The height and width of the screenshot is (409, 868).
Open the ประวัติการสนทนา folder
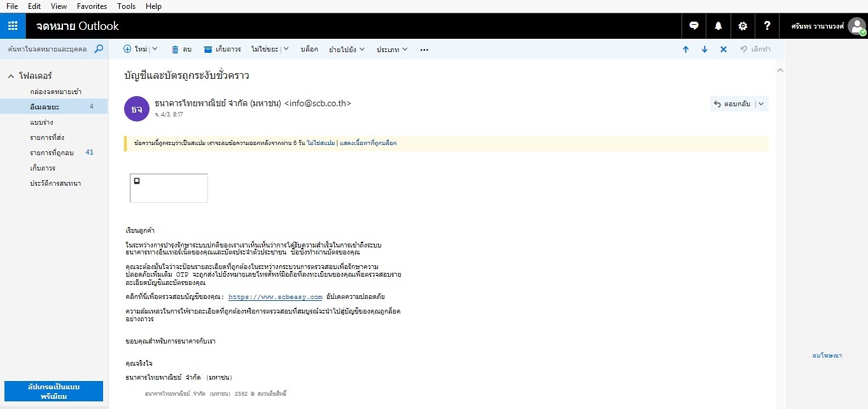click(x=54, y=183)
